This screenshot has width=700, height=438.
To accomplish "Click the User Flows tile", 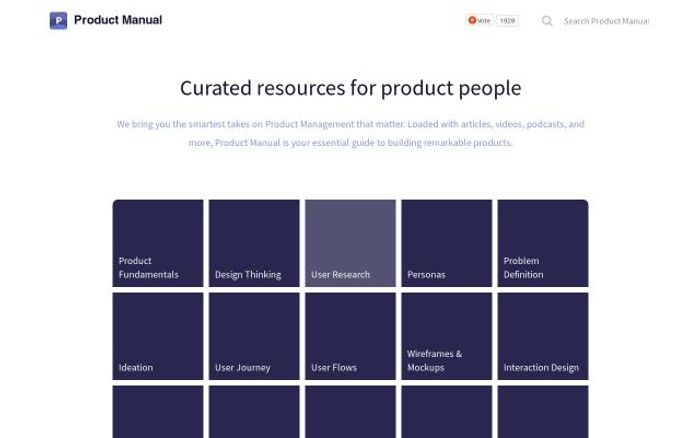I will coord(350,336).
